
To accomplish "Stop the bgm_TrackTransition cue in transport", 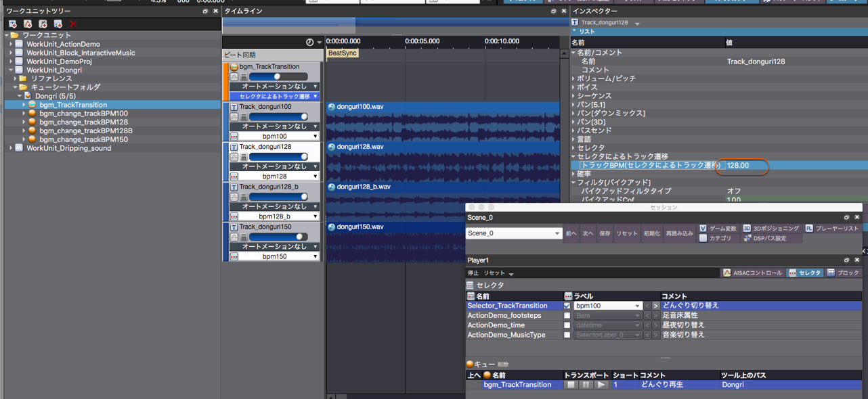I will (x=571, y=385).
